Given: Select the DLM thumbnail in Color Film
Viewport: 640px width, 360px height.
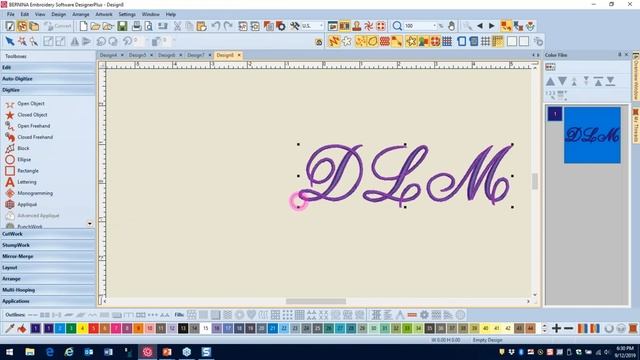Looking at the screenshot, I should [x=592, y=135].
